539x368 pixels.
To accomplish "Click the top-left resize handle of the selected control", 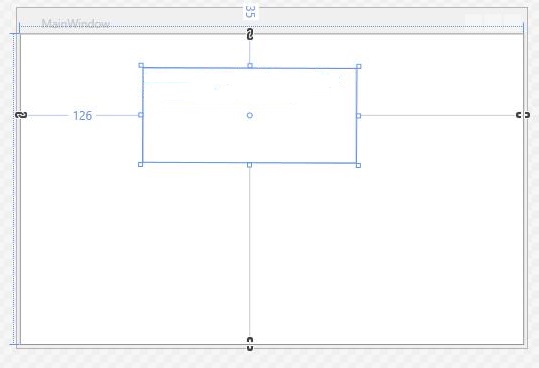I will [x=141, y=65].
